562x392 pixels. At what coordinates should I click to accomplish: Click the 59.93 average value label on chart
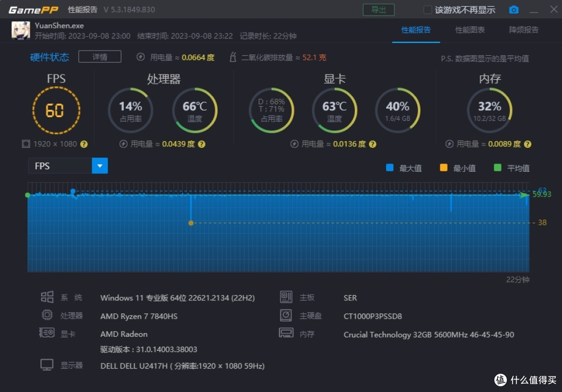point(542,194)
